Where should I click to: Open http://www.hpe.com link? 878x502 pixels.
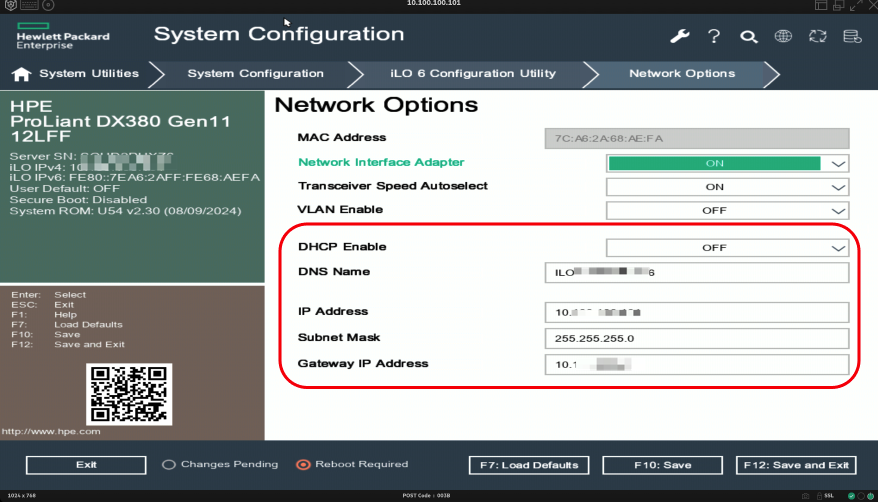(51, 431)
